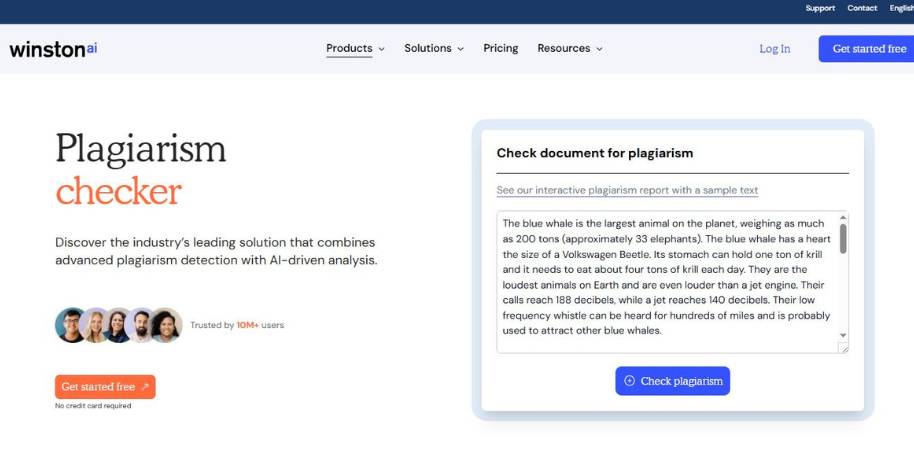Click inside the blue whale text area
The image size is (914, 450).
[665, 280]
